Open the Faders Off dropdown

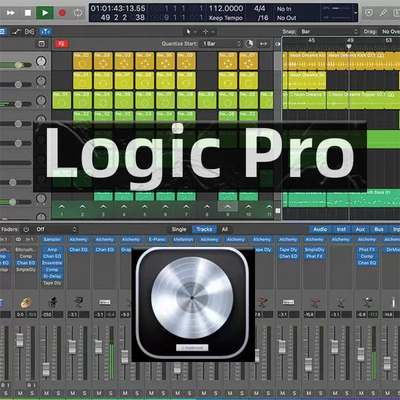[56, 229]
